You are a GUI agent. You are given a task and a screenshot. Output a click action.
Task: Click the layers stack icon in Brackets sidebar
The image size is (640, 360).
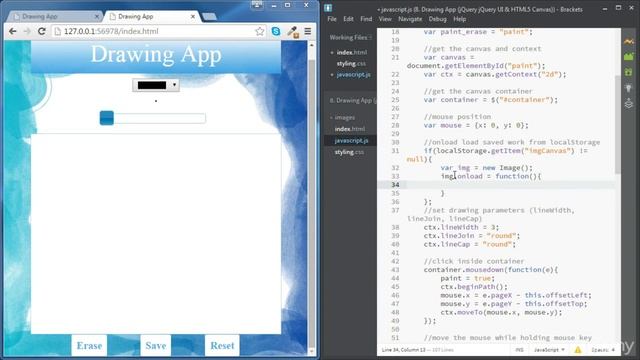629,103
